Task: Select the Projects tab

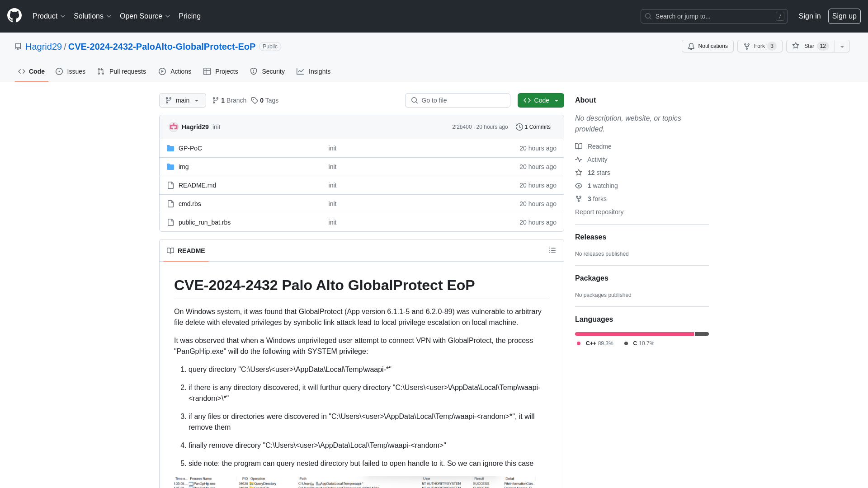Action: (221, 71)
